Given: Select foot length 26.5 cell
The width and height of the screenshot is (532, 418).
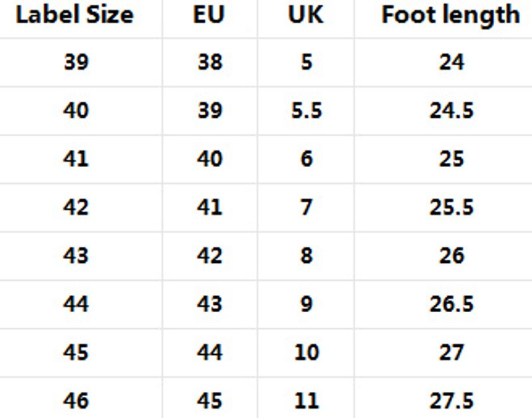Looking at the screenshot, I should [451, 304].
